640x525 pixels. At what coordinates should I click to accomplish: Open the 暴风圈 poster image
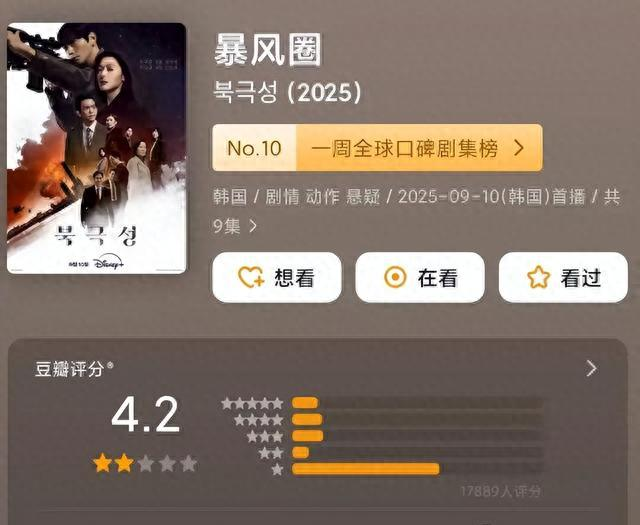(97, 148)
